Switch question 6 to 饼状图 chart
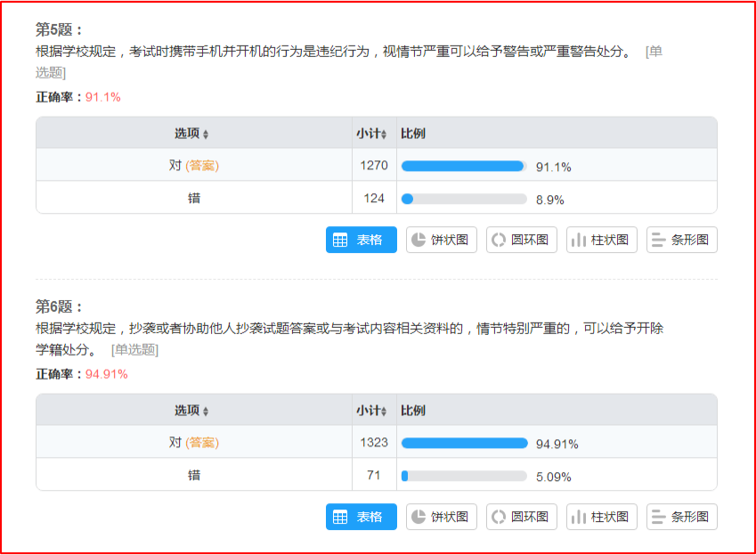The width and height of the screenshot is (756, 555). click(x=442, y=517)
